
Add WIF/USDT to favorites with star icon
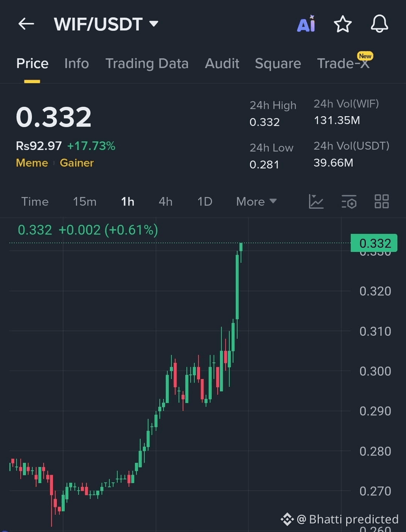[x=343, y=24]
